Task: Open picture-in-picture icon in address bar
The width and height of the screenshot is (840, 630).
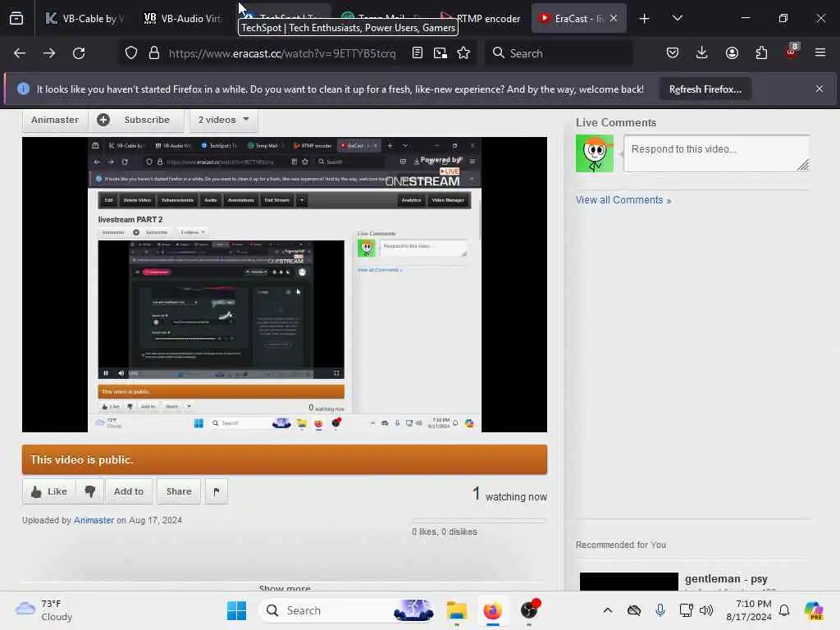Action: [x=441, y=53]
